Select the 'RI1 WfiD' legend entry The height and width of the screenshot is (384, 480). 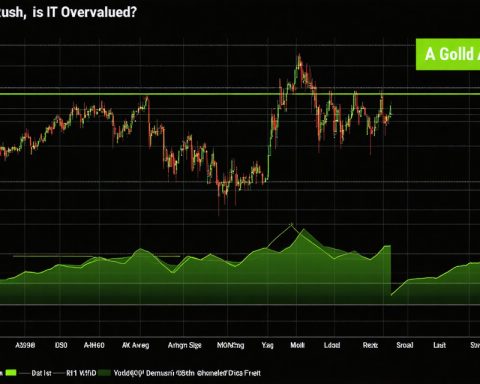tap(81, 373)
